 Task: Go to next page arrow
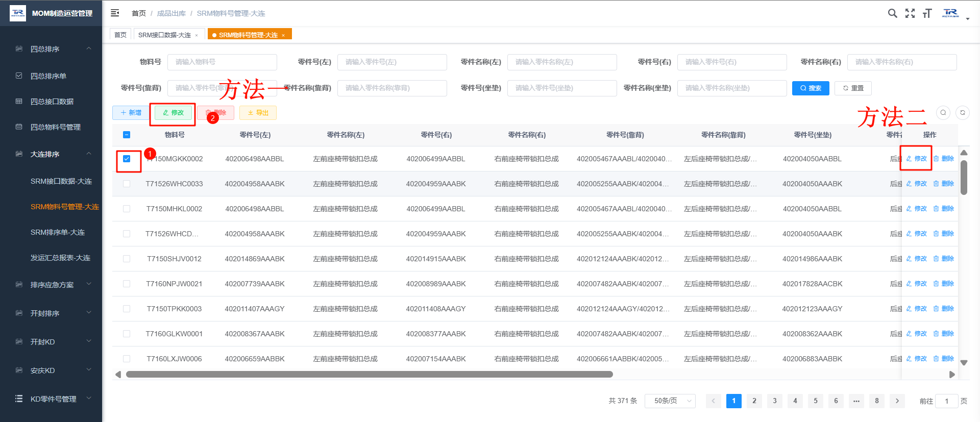(897, 401)
